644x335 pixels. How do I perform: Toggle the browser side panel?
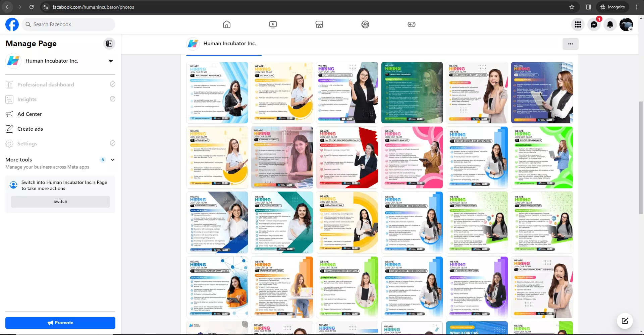588,7
